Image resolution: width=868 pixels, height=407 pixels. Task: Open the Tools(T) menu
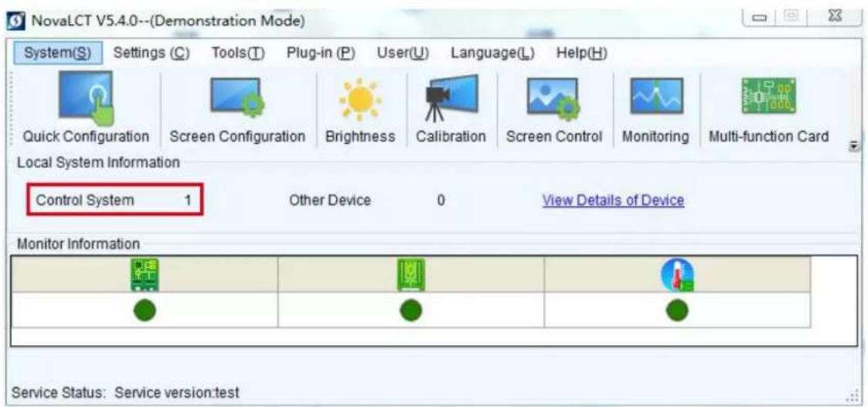click(238, 53)
